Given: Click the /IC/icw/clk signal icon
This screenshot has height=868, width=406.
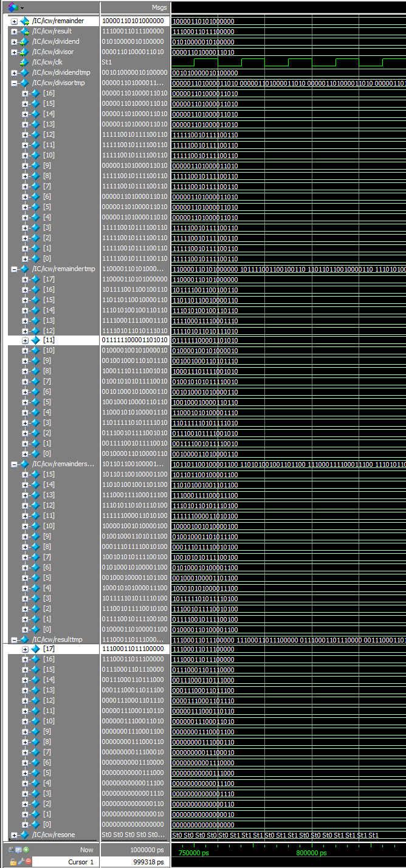Looking at the screenshot, I should pyautogui.click(x=25, y=62).
